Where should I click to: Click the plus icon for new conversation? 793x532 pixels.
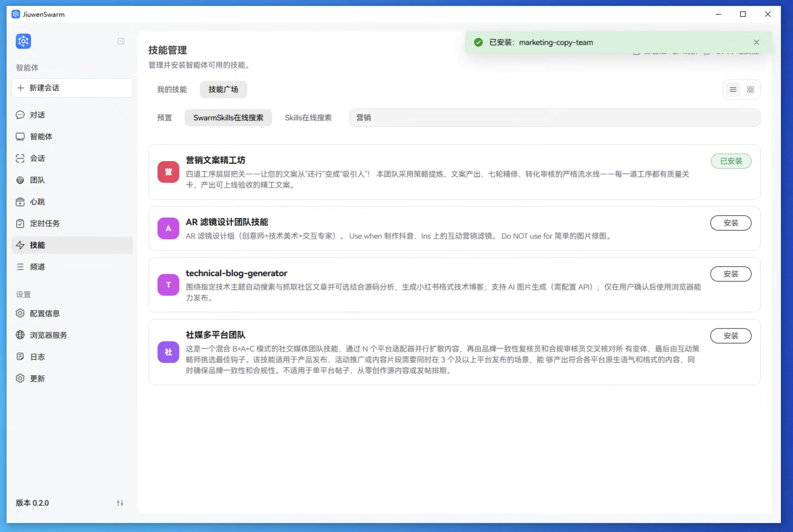point(20,88)
